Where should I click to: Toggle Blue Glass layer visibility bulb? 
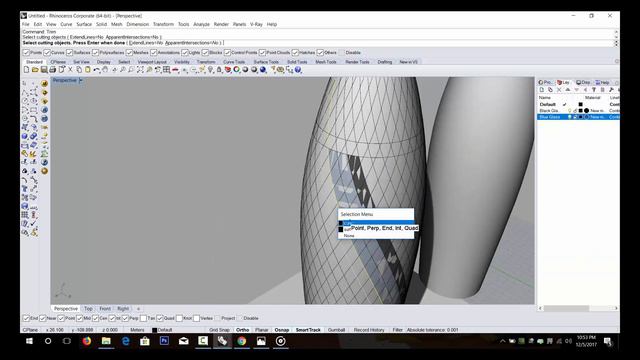(x=570, y=117)
